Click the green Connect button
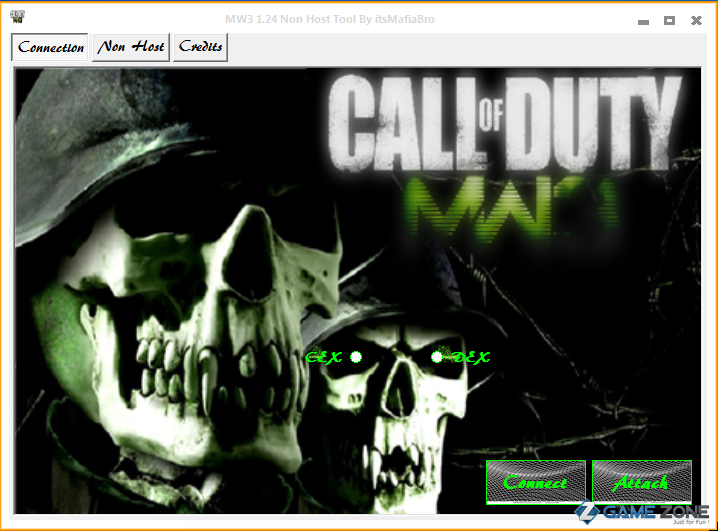The height and width of the screenshot is (531, 718). (x=536, y=482)
